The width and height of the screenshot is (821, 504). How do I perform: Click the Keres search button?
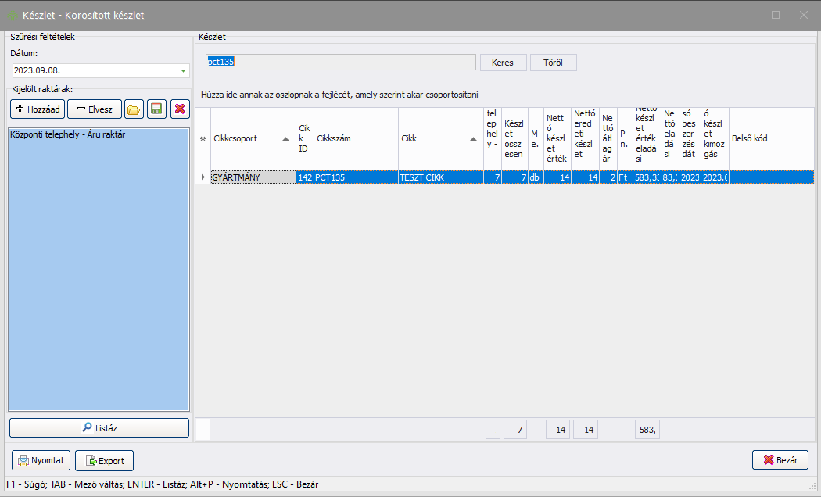[503, 63]
